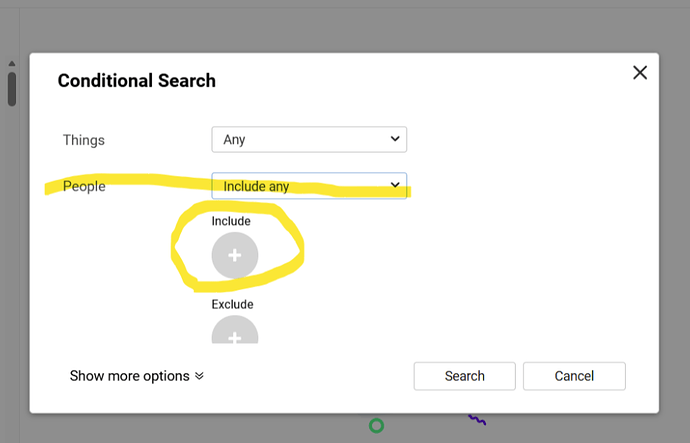The height and width of the screenshot is (443, 690).
Task: Close the Conditional Search dialog
Action: click(x=640, y=72)
